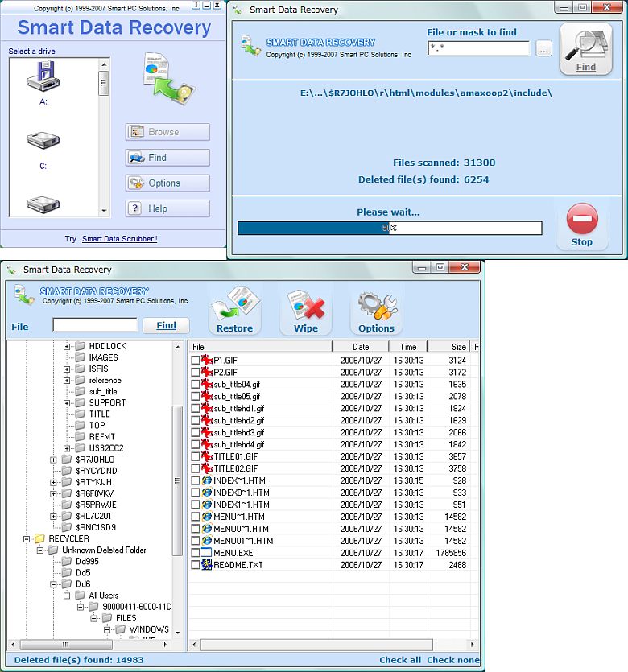Click the README.TXT file icon
628x672 pixels.
(x=207, y=564)
